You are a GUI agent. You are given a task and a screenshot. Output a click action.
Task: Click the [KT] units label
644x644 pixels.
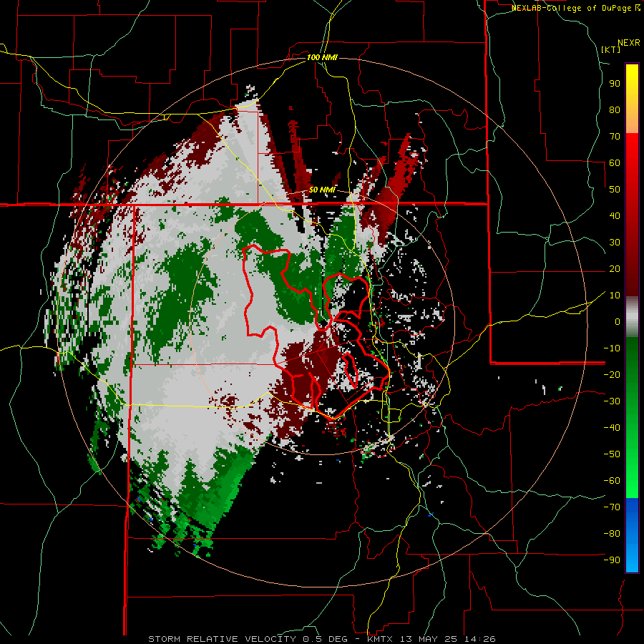point(610,49)
